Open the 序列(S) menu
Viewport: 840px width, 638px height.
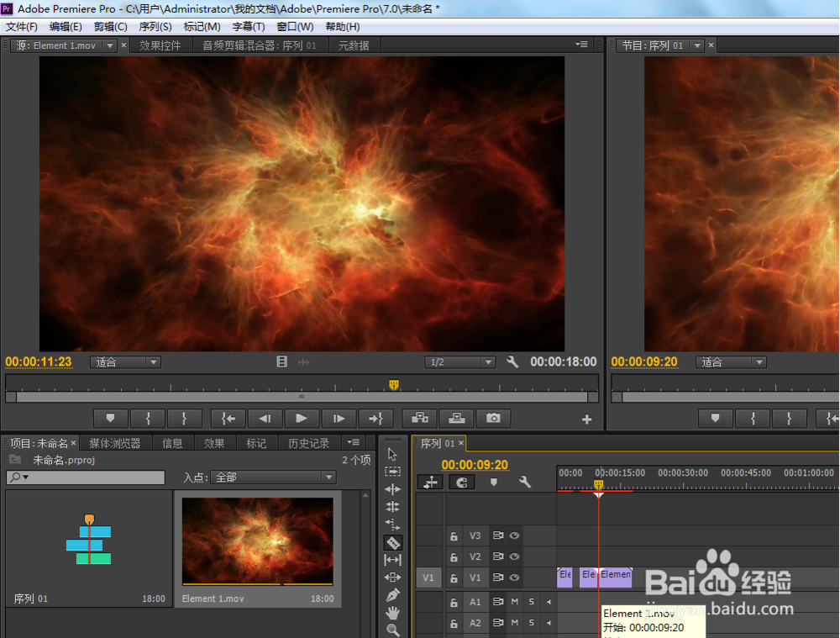155,27
